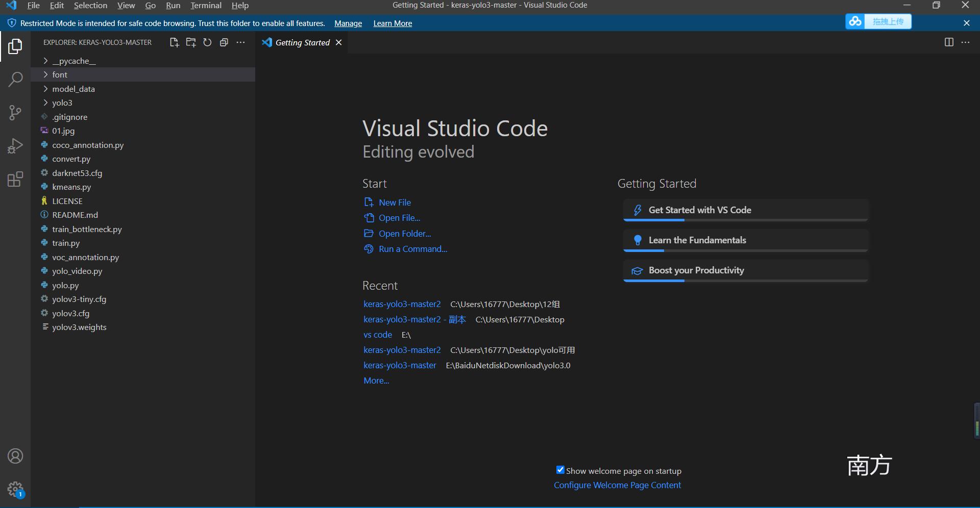Open recent vs code folder
980x508 pixels.
[378, 335]
